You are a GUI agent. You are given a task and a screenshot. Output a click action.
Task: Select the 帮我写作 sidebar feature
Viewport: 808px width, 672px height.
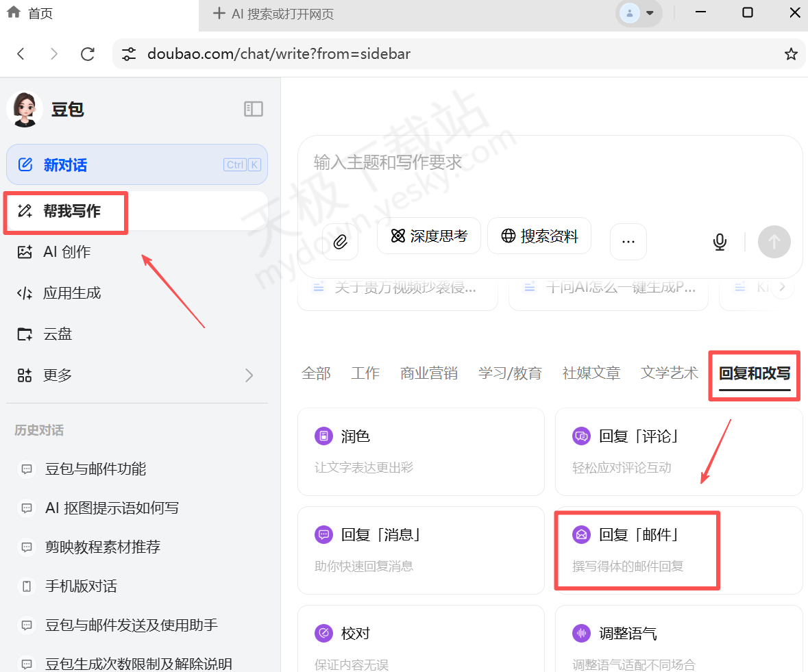(x=65, y=212)
